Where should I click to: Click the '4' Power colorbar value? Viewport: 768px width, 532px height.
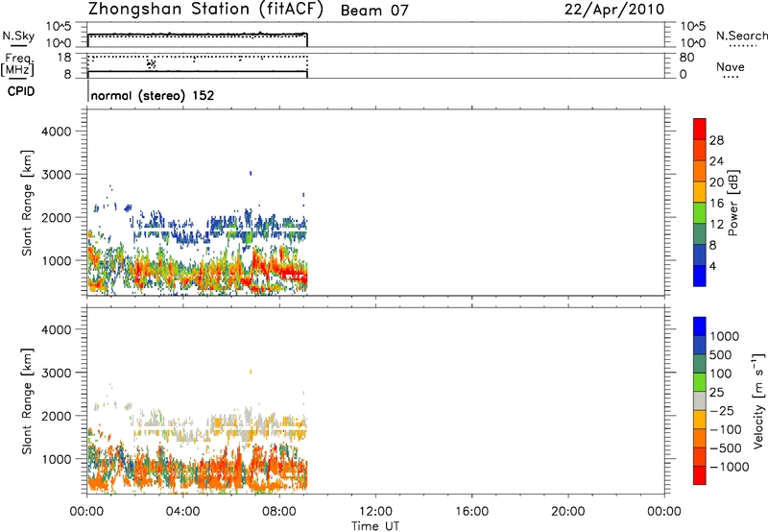coord(712,267)
